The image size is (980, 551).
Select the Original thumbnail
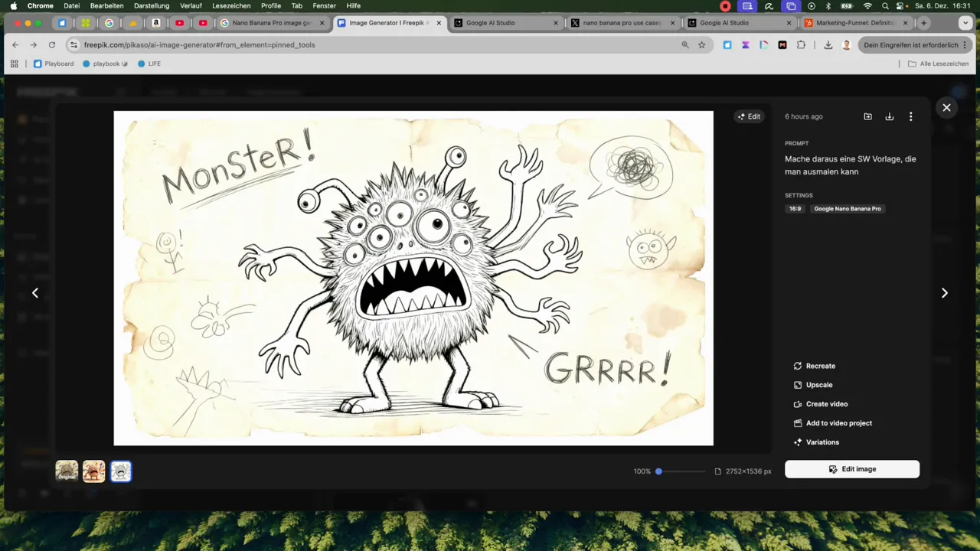tap(67, 471)
